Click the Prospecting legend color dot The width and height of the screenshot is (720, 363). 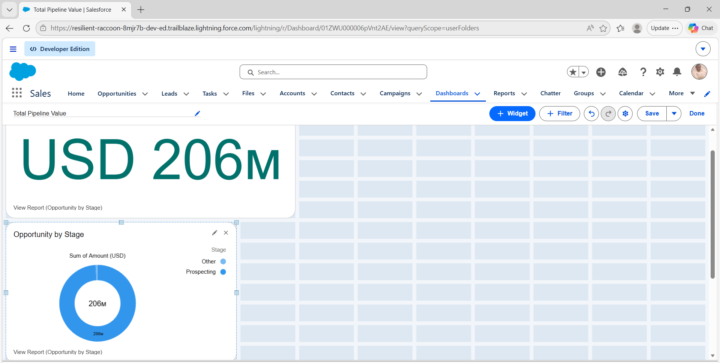point(223,272)
